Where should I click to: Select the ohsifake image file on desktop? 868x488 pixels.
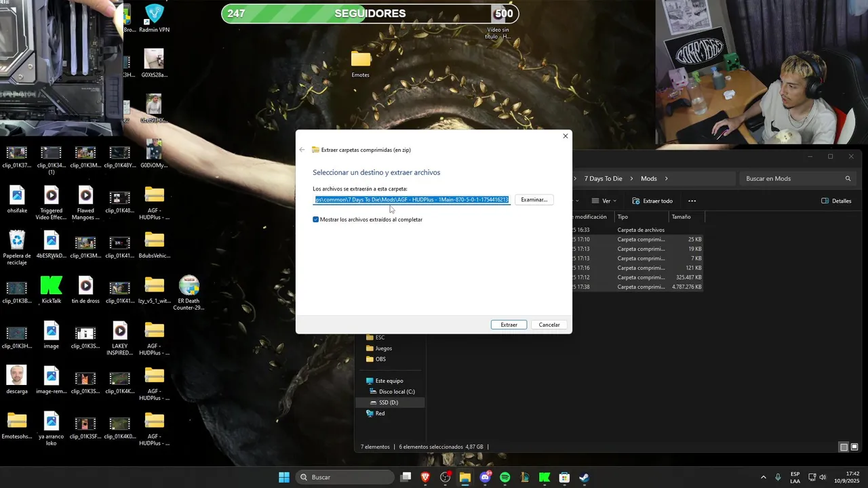17,199
